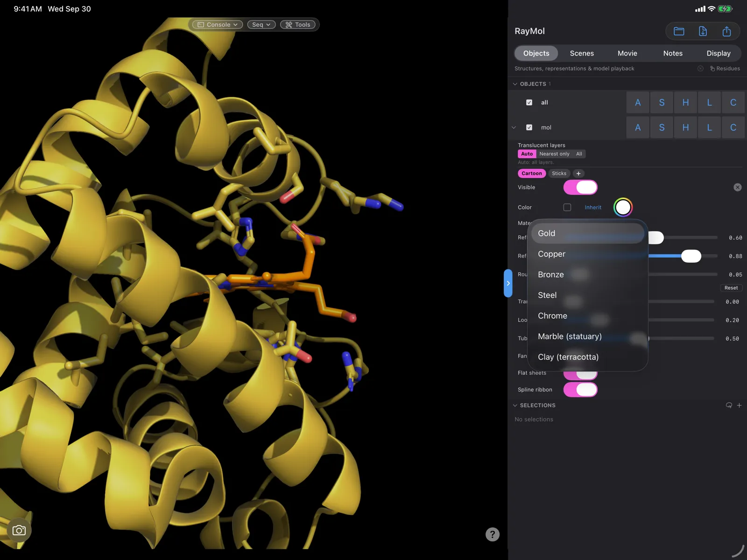The image size is (747, 560).
Task: Switch to the Objects tab
Action: tap(536, 53)
